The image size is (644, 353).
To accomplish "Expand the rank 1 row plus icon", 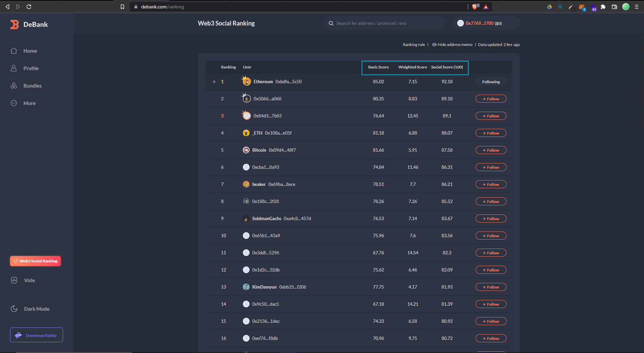I will pos(214,82).
